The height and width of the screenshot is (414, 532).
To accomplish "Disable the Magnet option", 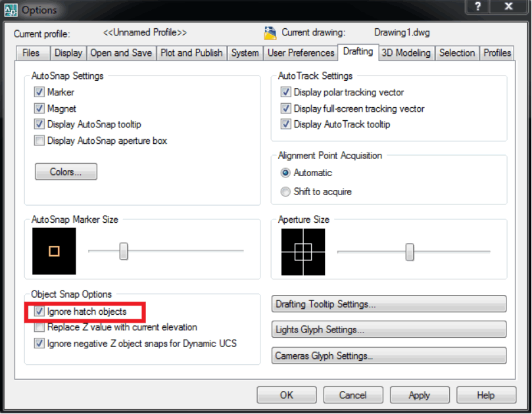I will (x=39, y=108).
